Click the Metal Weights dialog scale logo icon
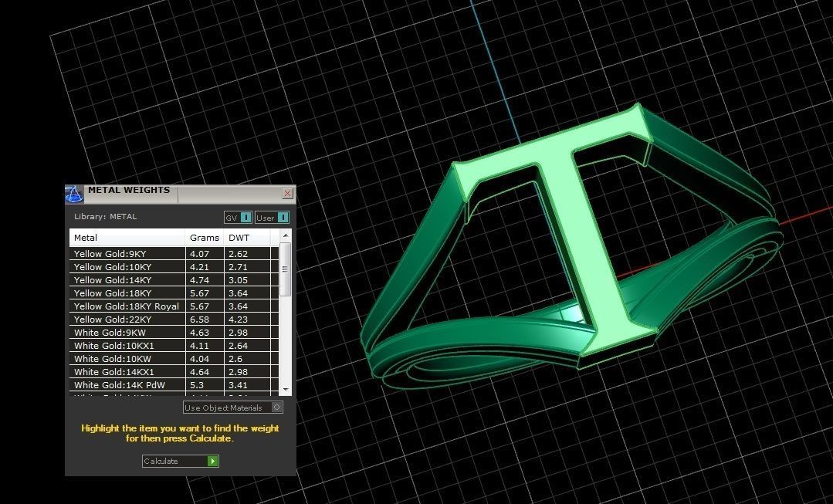833x504 pixels. click(74, 194)
